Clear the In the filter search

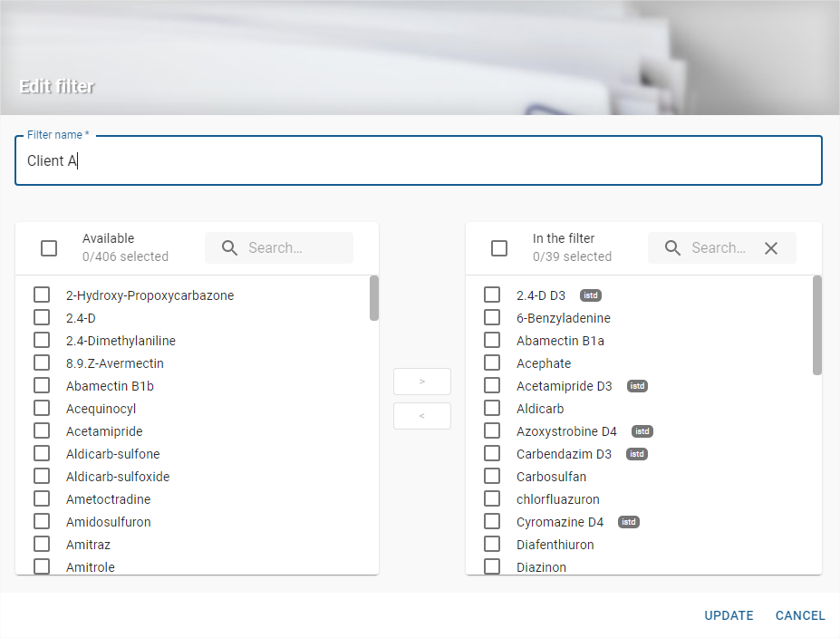pyautogui.click(x=771, y=248)
